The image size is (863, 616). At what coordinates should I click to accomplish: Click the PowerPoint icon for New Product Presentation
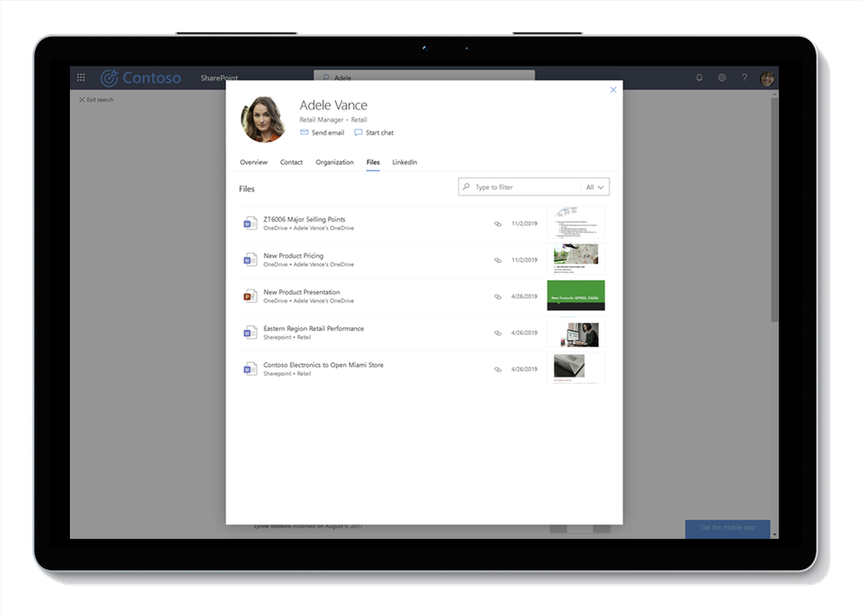(250, 295)
